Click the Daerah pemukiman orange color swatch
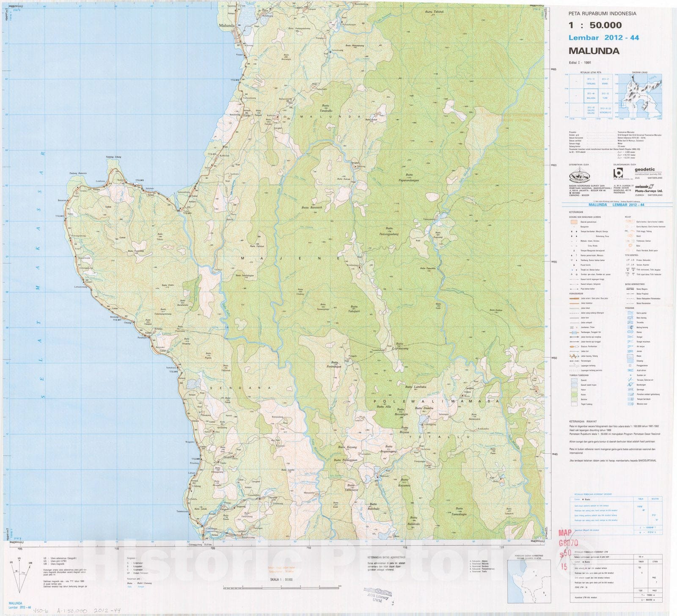 (573, 221)
